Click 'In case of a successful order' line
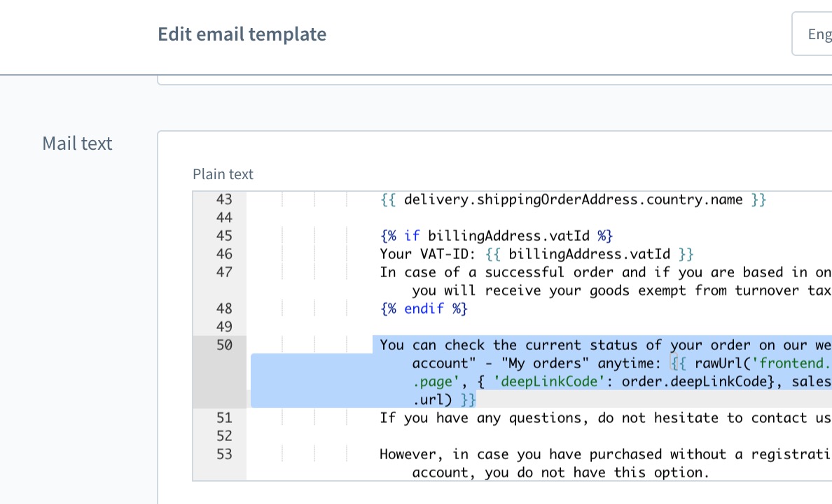 click(x=605, y=272)
